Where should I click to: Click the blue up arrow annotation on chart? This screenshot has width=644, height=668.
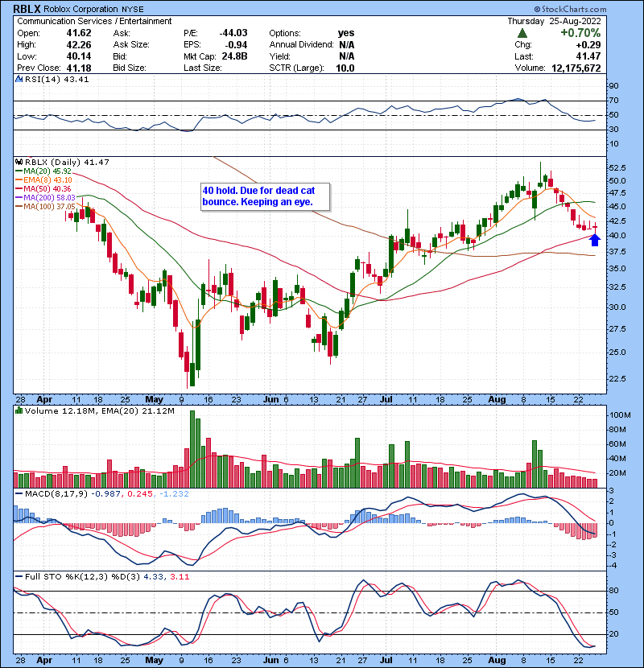pyautogui.click(x=595, y=239)
